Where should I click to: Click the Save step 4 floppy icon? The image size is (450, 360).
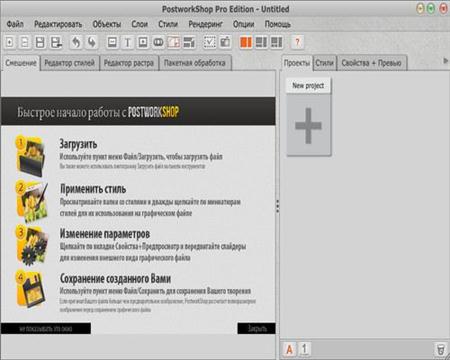(x=30, y=289)
